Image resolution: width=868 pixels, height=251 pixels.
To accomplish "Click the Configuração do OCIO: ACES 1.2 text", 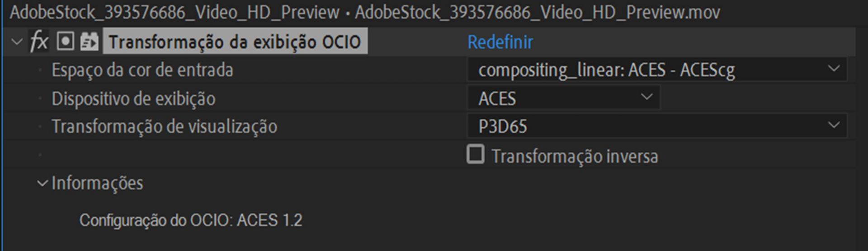I will click(191, 220).
